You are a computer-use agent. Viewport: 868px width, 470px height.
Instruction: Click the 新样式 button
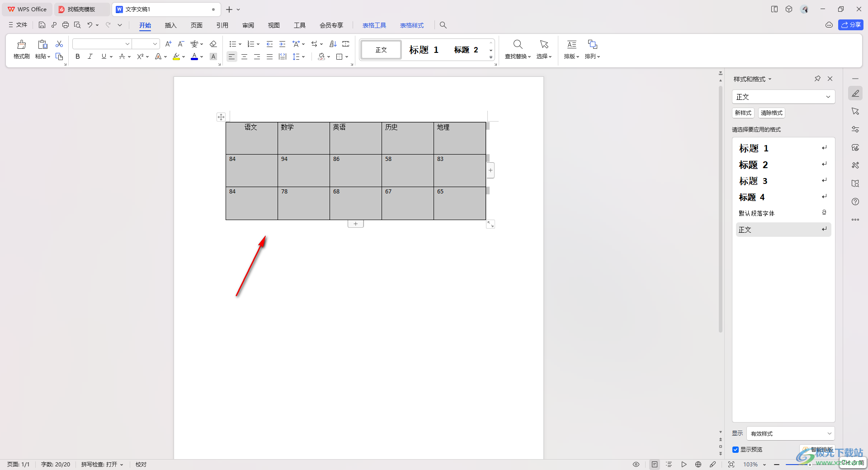click(x=743, y=113)
